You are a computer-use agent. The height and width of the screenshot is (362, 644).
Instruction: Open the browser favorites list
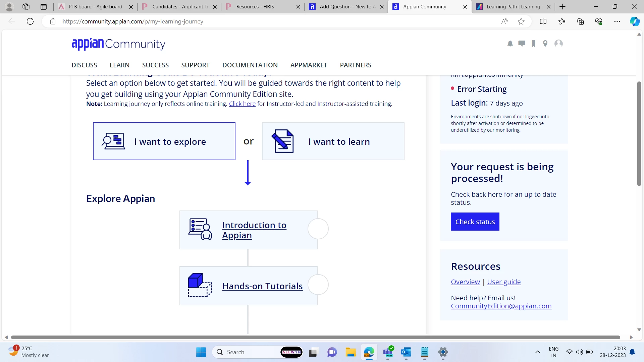[x=562, y=21]
